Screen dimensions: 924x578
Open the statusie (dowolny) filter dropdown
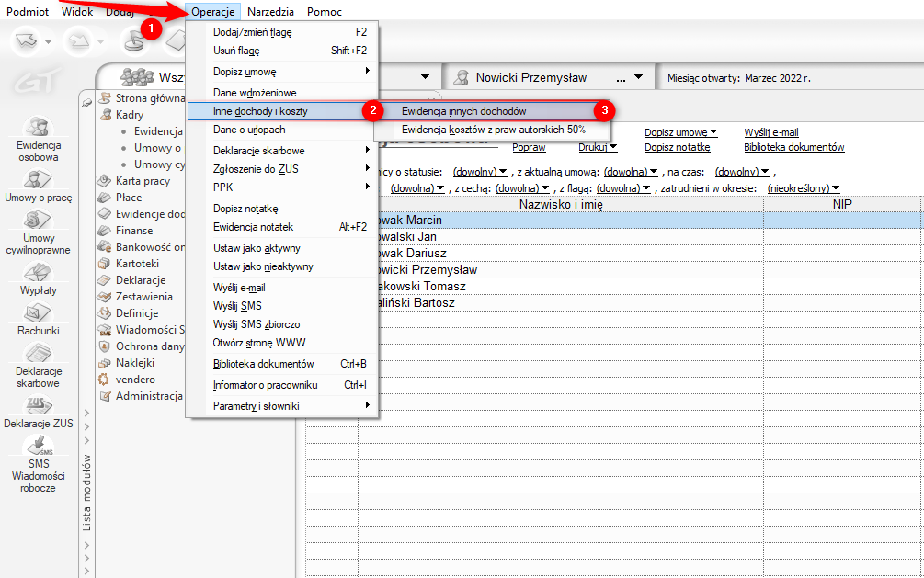click(x=480, y=172)
